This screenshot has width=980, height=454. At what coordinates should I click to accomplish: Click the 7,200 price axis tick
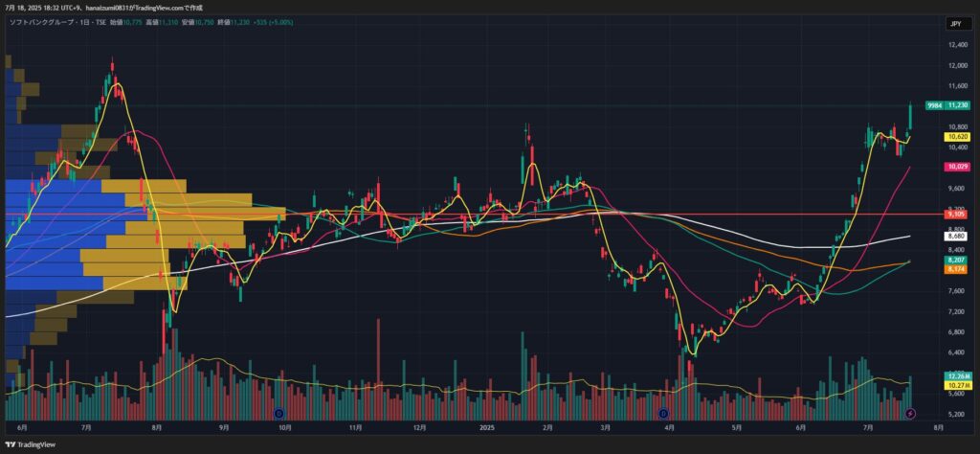(x=956, y=311)
